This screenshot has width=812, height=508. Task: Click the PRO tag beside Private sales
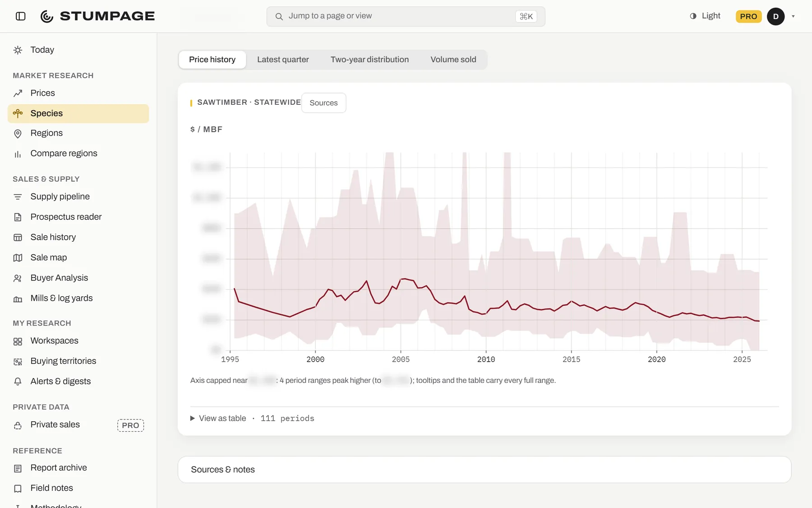click(x=130, y=425)
